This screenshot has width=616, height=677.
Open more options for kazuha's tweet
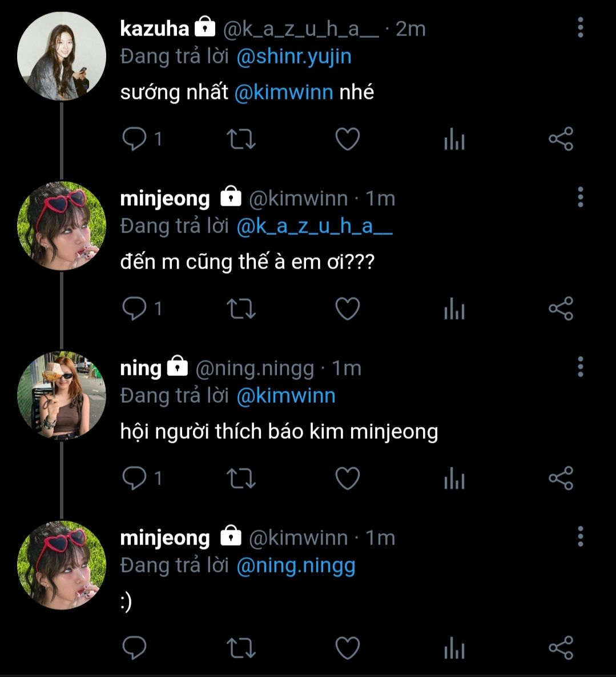tap(581, 27)
